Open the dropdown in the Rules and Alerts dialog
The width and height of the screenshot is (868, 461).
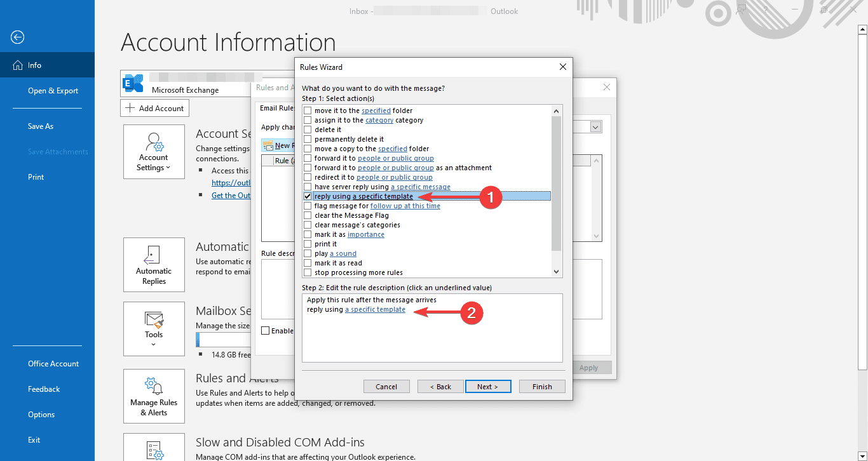(595, 126)
